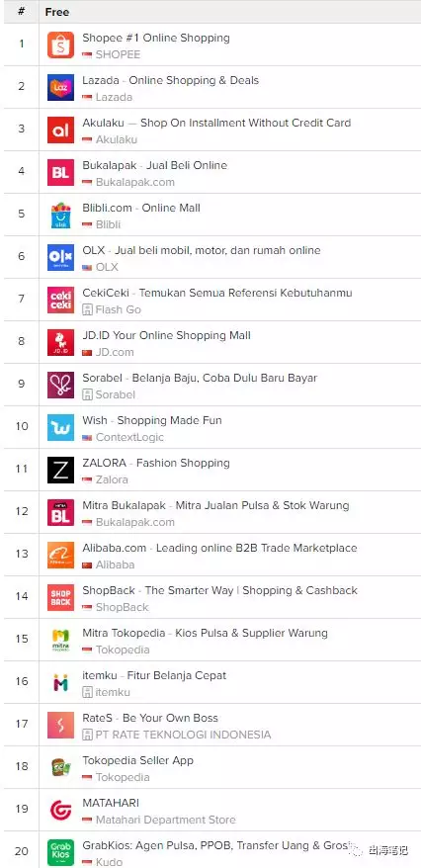The height and width of the screenshot is (868, 421).
Task: Open the CekiCeki pink icon
Action: [x=60, y=300]
